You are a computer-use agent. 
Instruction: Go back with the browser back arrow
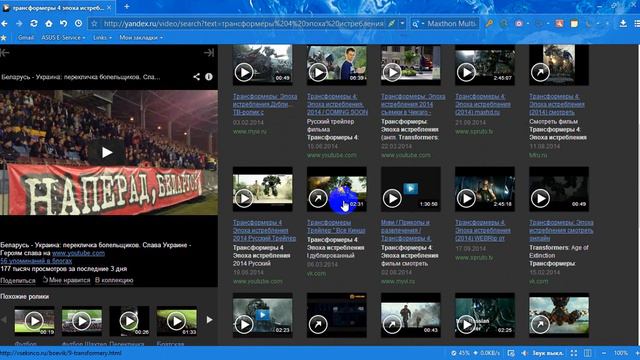click(4, 24)
